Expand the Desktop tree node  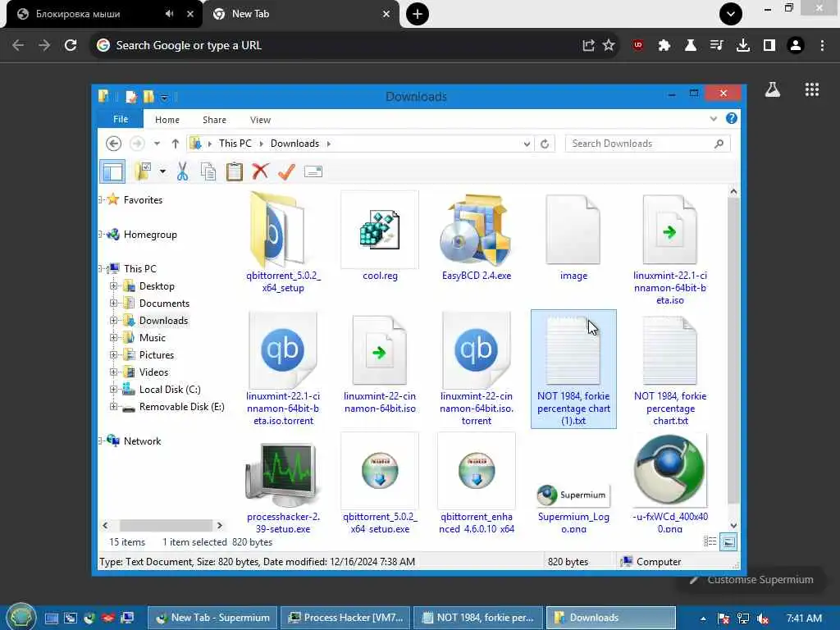click(x=113, y=286)
